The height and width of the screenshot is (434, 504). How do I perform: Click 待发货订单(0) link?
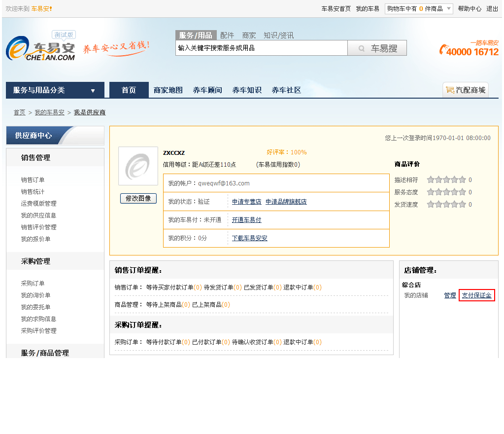[223, 288]
